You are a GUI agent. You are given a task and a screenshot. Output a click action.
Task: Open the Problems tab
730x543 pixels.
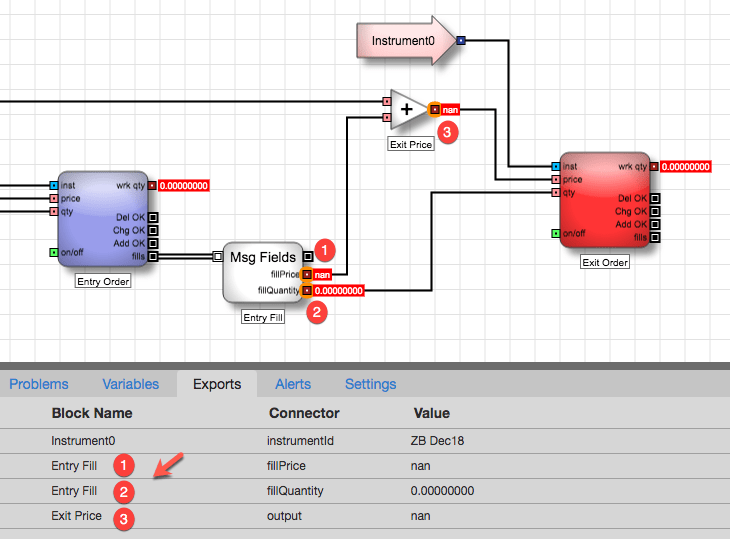(39, 384)
